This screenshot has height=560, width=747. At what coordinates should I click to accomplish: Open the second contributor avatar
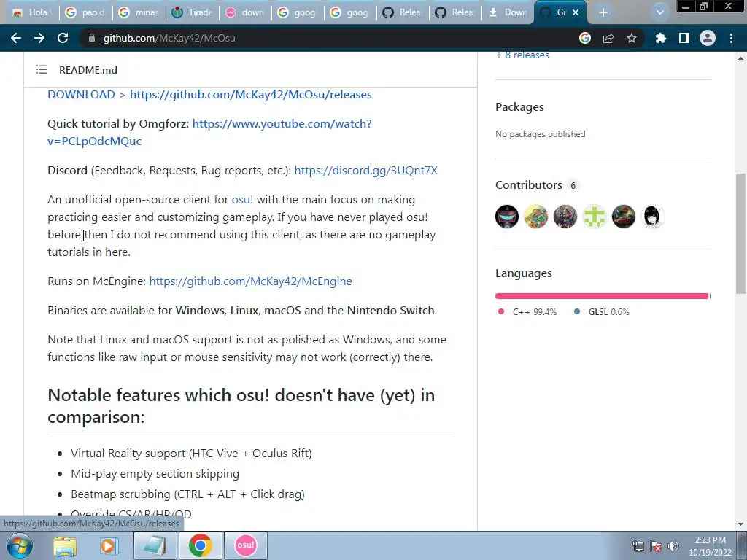click(x=536, y=217)
